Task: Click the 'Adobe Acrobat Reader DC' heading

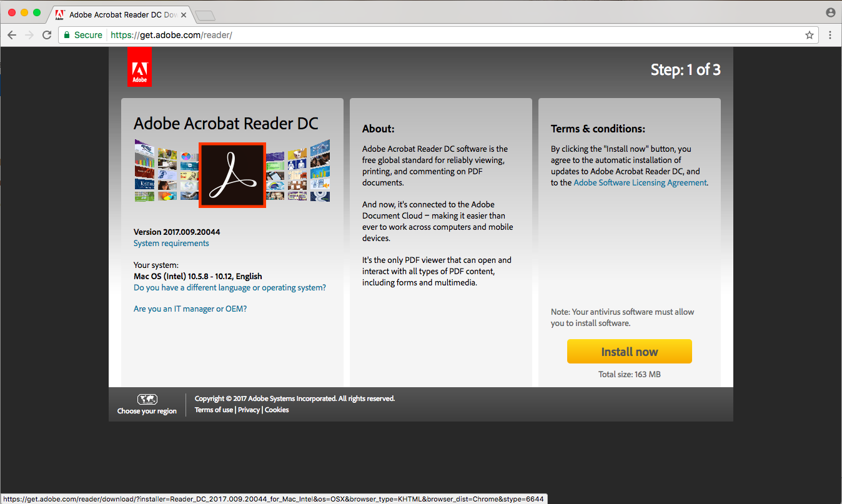Action: point(226,124)
